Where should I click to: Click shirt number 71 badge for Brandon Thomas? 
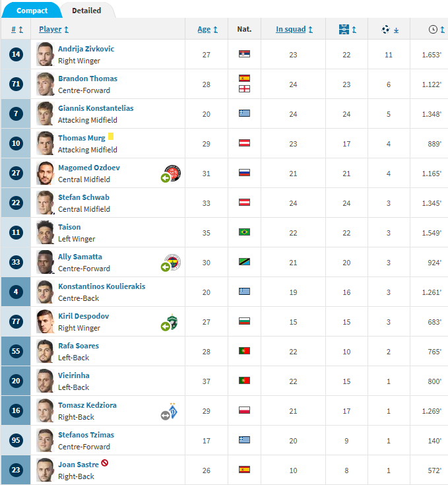point(16,84)
